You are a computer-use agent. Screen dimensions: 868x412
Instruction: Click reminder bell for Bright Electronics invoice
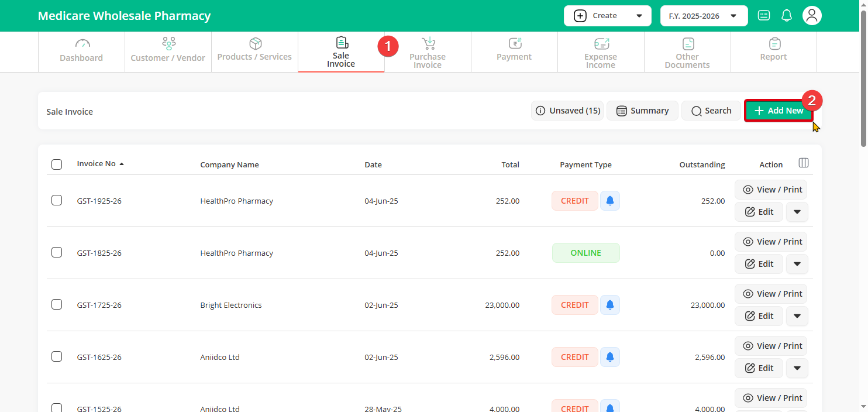tap(610, 305)
